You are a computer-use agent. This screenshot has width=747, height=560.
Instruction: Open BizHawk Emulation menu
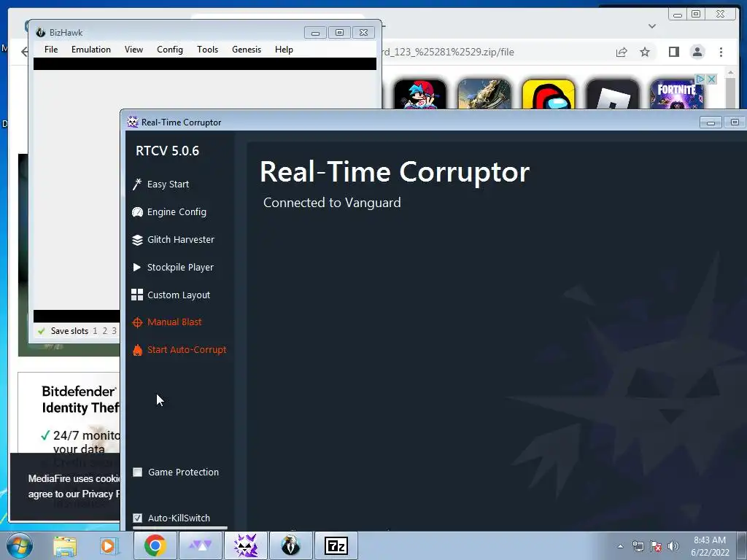point(91,50)
